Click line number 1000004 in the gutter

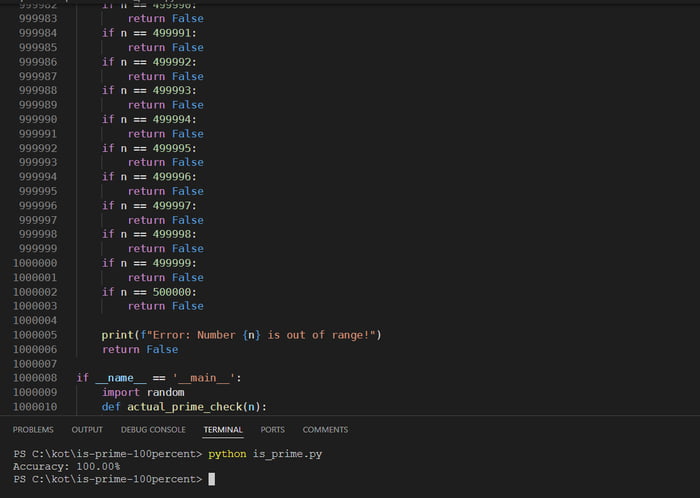[35, 320]
